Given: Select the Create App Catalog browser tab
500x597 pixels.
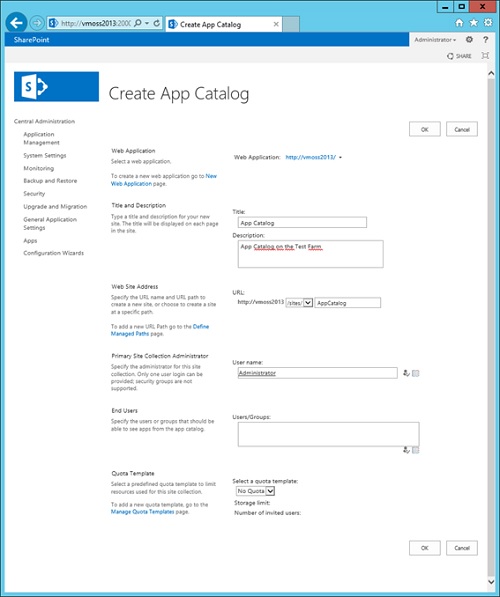Looking at the screenshot, I should tap(224, 24).
